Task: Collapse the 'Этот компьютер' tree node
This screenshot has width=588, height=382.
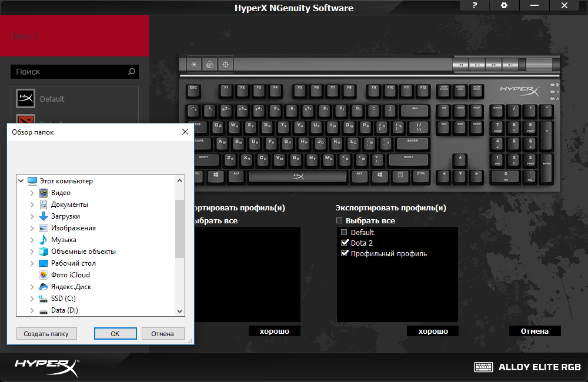Action: coord(21,181)
